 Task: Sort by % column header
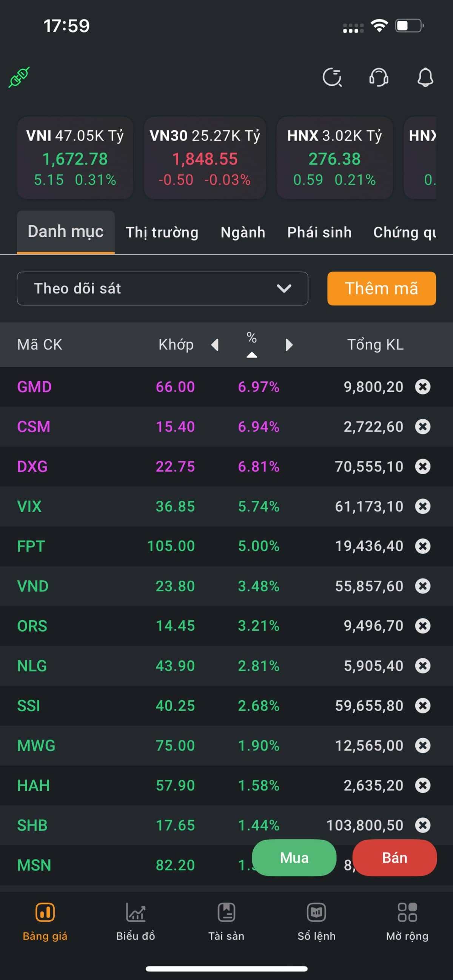[x=251, y=344]
